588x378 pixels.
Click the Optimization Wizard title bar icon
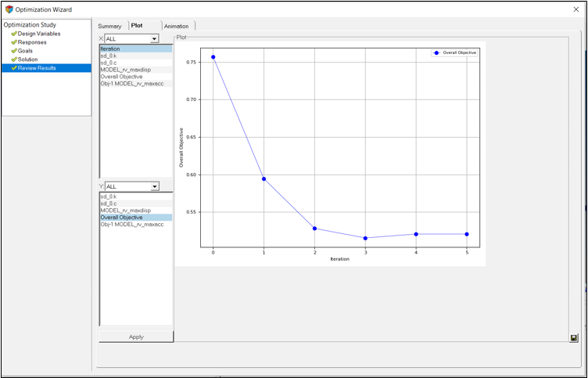pos(9,9)
